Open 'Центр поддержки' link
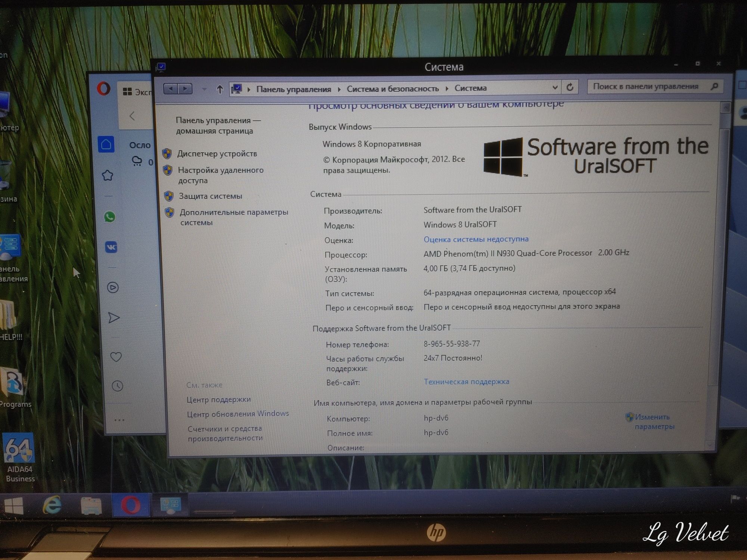Screen dimensions: 747x560 [x=218, y=399]
